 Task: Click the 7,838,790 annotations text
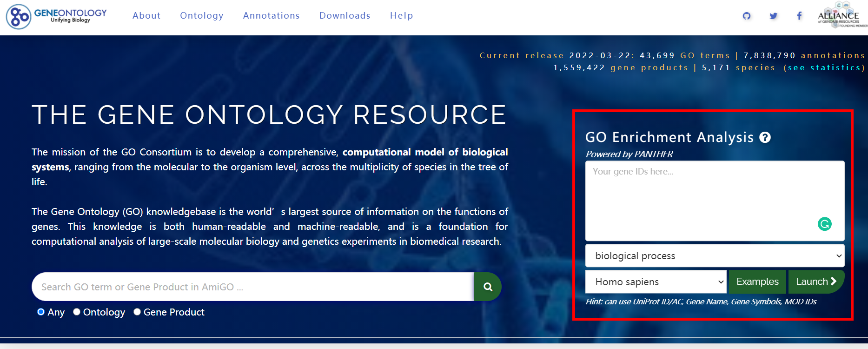804,55
